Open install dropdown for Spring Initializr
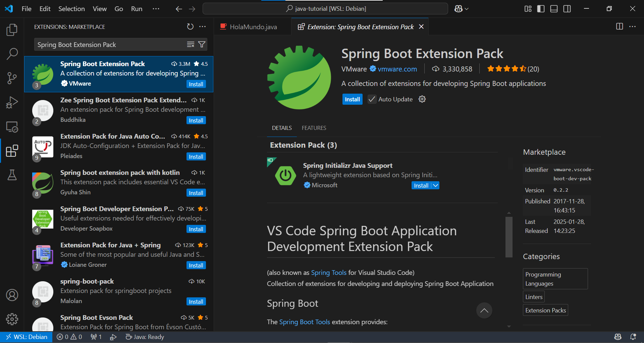The image size is (644, 343). 435,186
